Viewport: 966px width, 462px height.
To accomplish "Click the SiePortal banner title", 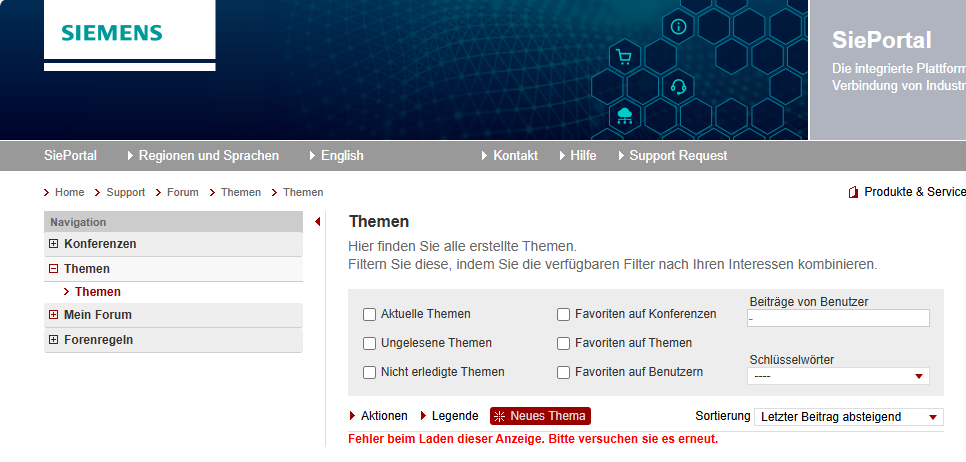I will click(x=882, y=41).
